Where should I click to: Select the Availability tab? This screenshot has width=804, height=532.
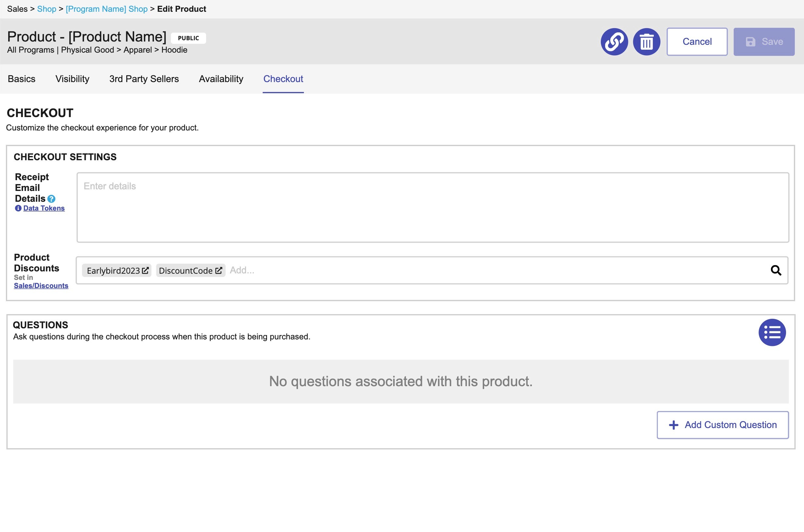point(221,79)
